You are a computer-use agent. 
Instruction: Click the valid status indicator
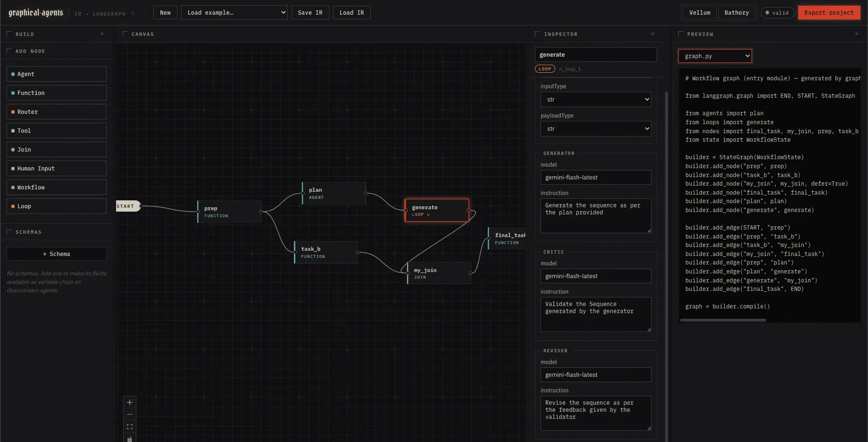tap(777, 13)
